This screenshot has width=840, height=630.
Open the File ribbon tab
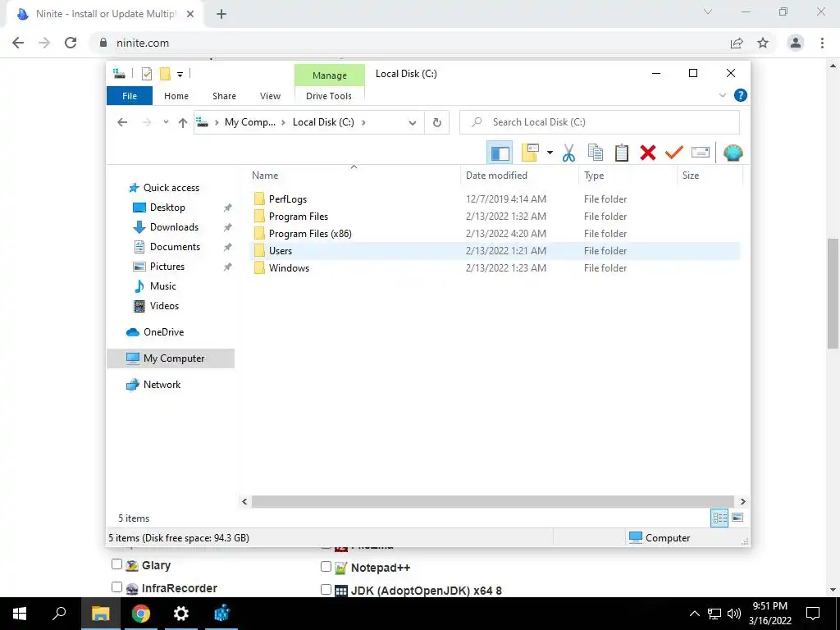[130, 96]
